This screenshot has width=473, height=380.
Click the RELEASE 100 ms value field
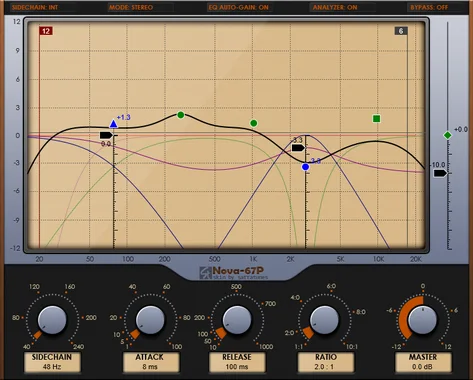tap(237, 362)
